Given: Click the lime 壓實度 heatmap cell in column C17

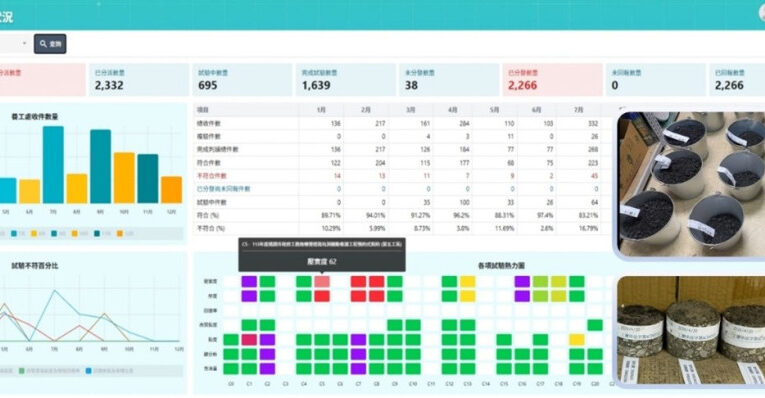Looking at the screenshot, I should tap(540, 281).
